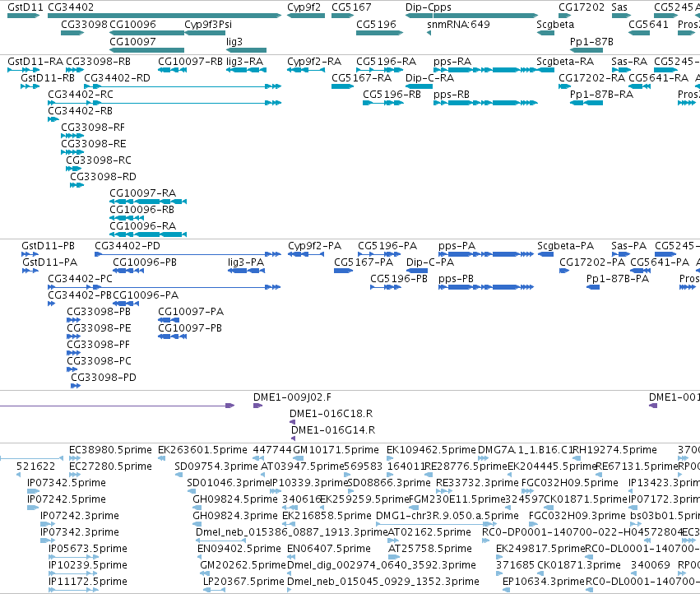
Task: Click the GstD11-RA transcript label
Action: [35, 61]
